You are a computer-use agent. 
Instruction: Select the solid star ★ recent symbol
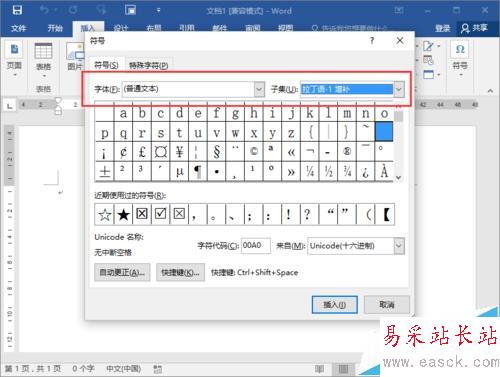[x=123, y=214]
